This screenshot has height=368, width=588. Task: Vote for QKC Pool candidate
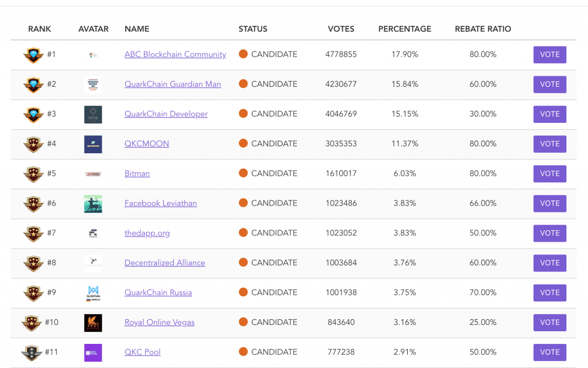point(550,352)
